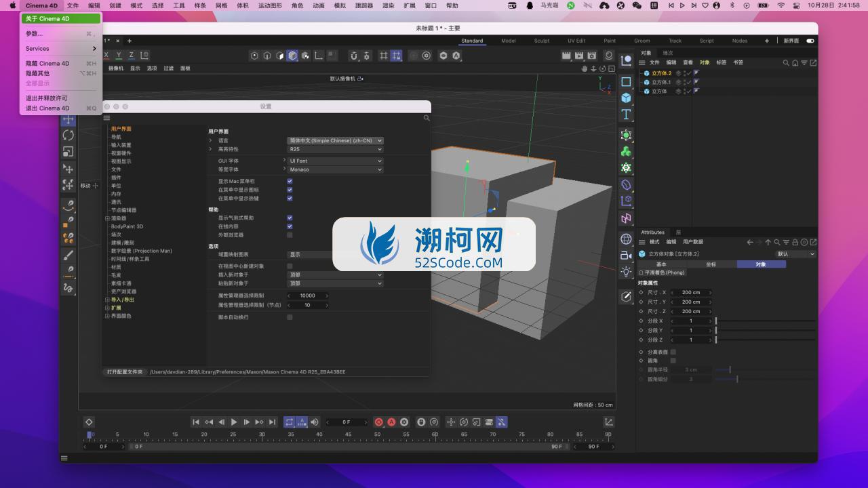Go to the end of timeline
The image size is (868, 488).
(x=272, y=422)
